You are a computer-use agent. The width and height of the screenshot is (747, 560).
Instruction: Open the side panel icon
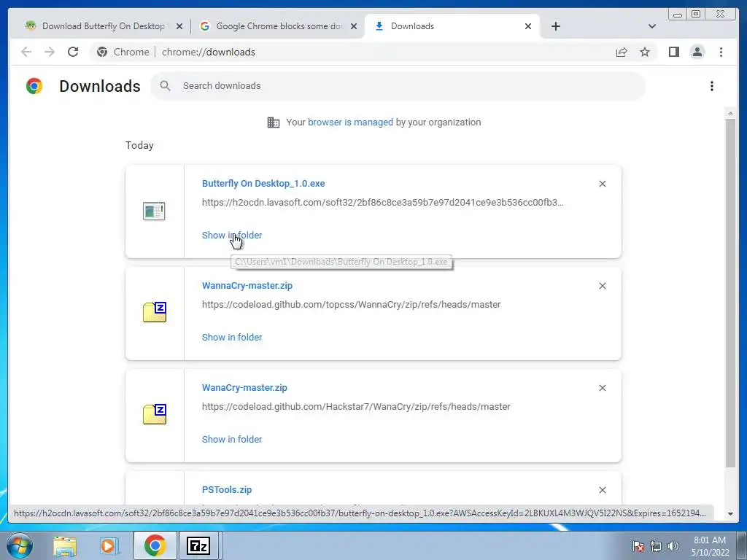click(673, 52)
